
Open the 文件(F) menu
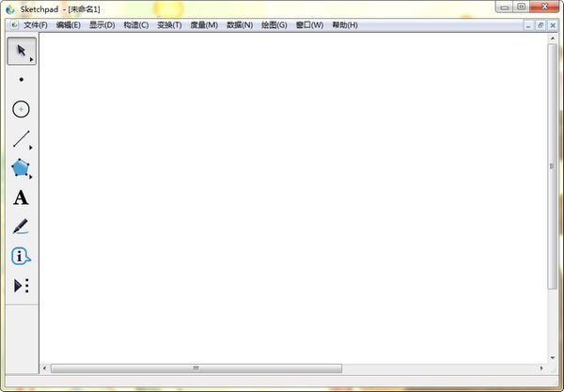pos(35,24)
